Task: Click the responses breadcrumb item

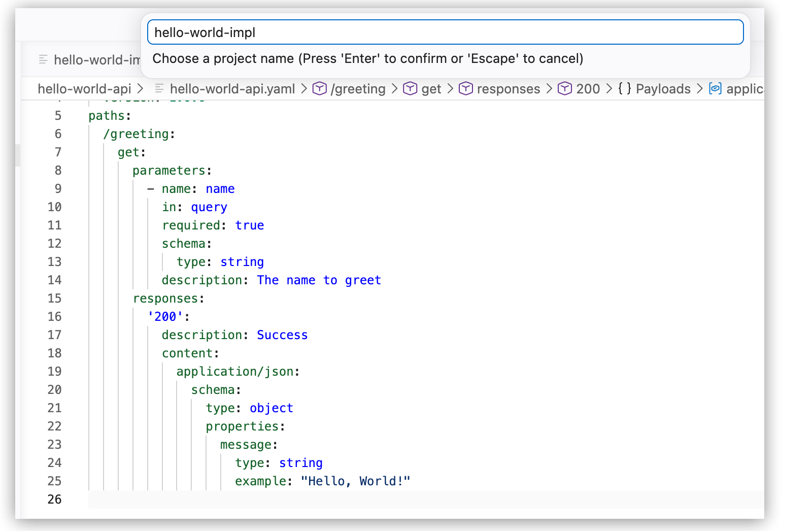Action: [x=509, y=89]
